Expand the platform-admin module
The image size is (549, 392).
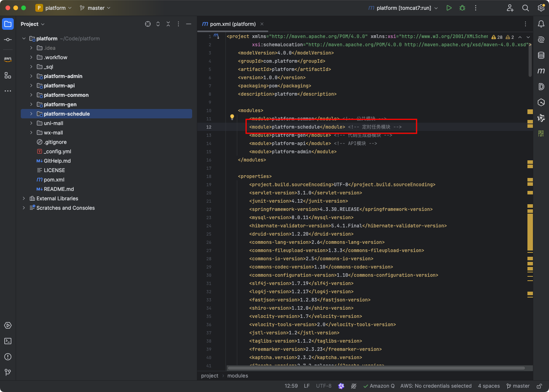coord(31,76)
